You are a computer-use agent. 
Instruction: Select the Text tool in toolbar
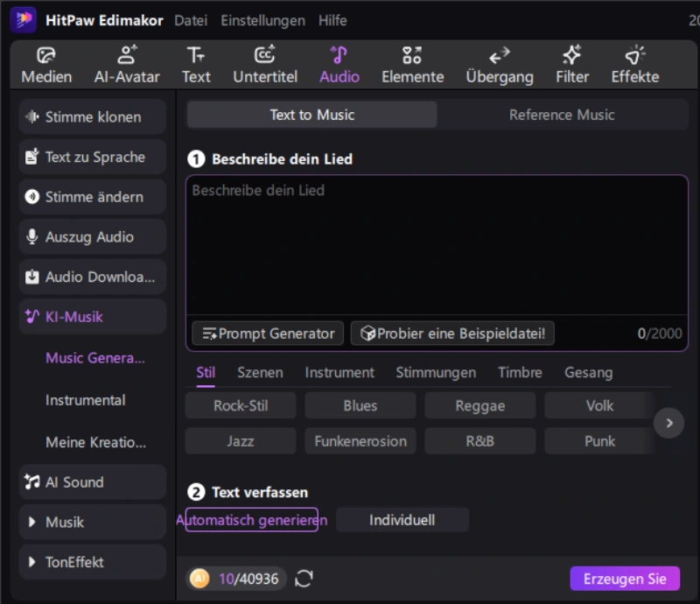(196, 66)
